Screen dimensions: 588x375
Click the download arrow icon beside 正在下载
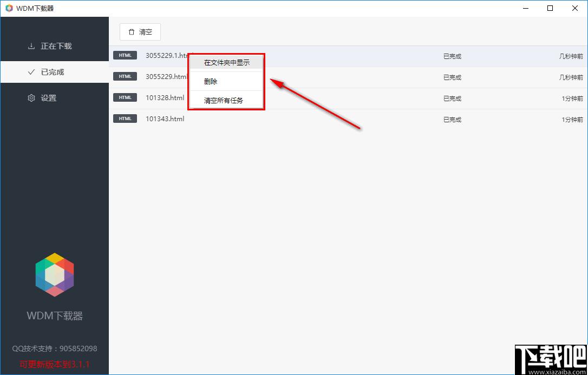coord(31,47)
